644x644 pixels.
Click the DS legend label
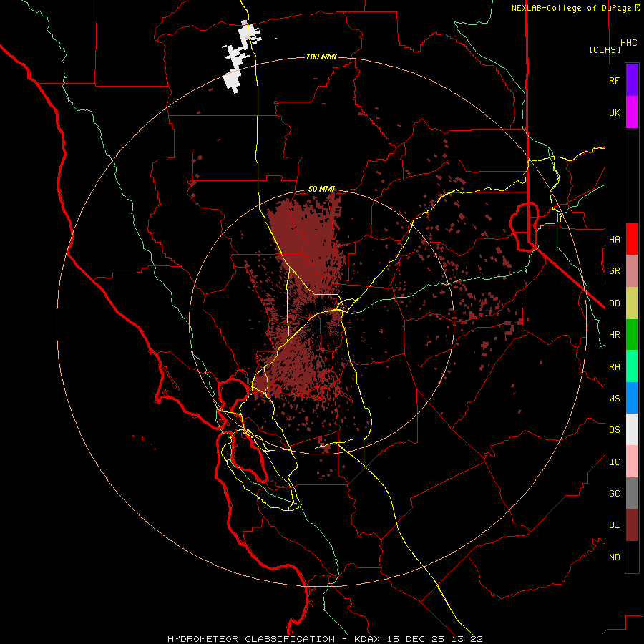tap(614, 430)
